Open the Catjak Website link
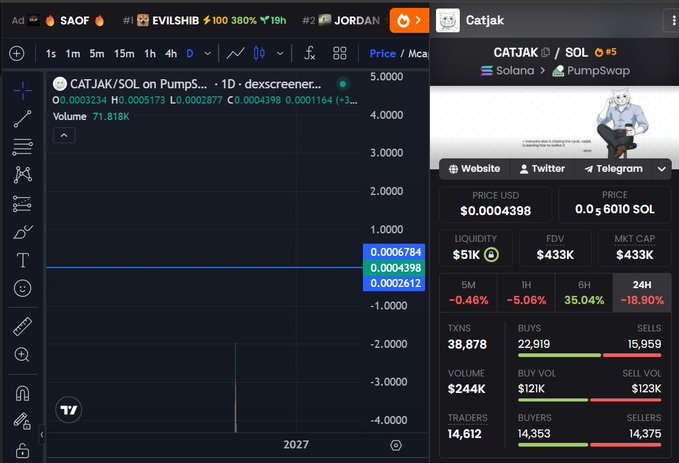Image resolution: width=679 pixels, height=463 pixels. (x=475, y=168)
